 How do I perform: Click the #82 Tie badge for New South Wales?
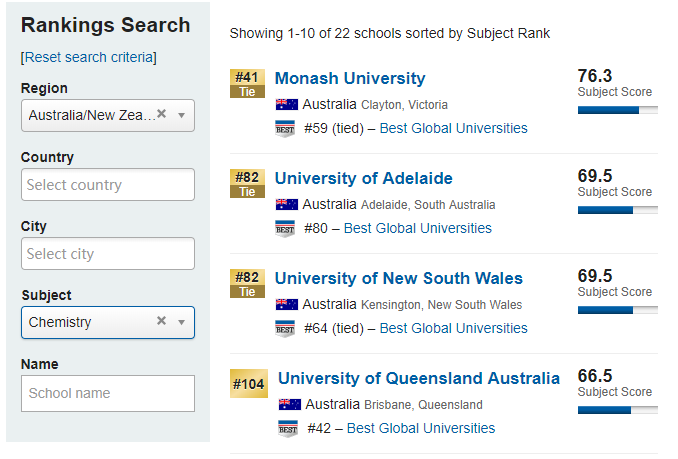click(247, 284)
